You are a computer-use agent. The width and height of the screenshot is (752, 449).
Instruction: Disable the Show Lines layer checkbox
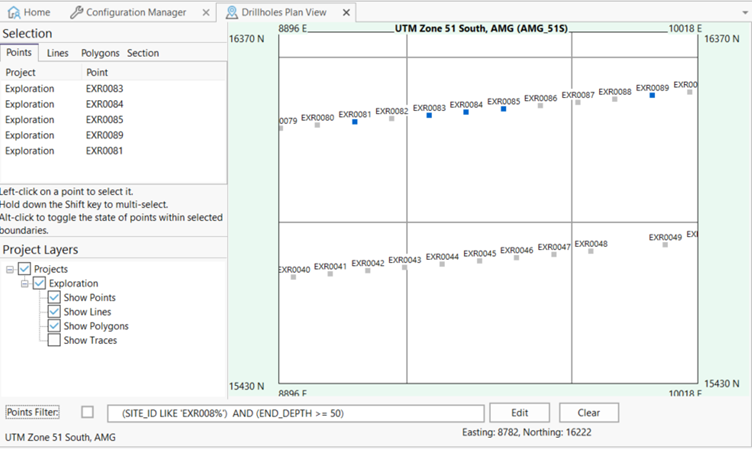click(x=55, y=312)
